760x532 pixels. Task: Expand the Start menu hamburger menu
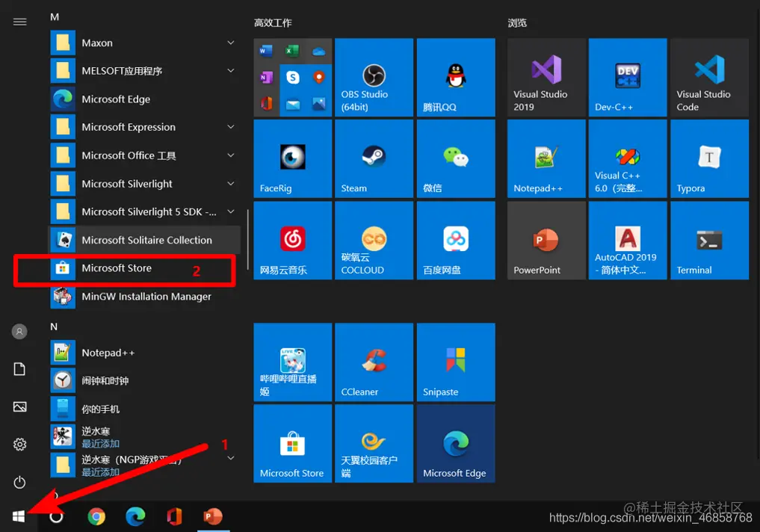20,22
